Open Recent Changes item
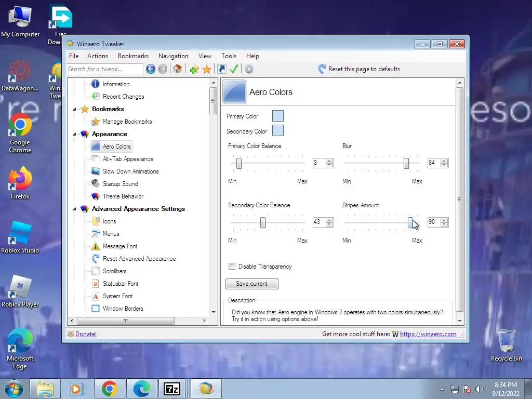Screen dimensions: 532x399 [x=124, y=96]
